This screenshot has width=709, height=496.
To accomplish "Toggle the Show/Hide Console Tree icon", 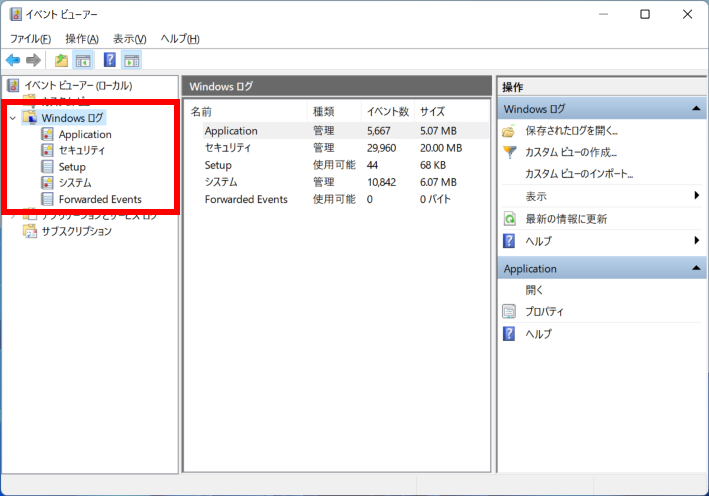I will (83, 60).
